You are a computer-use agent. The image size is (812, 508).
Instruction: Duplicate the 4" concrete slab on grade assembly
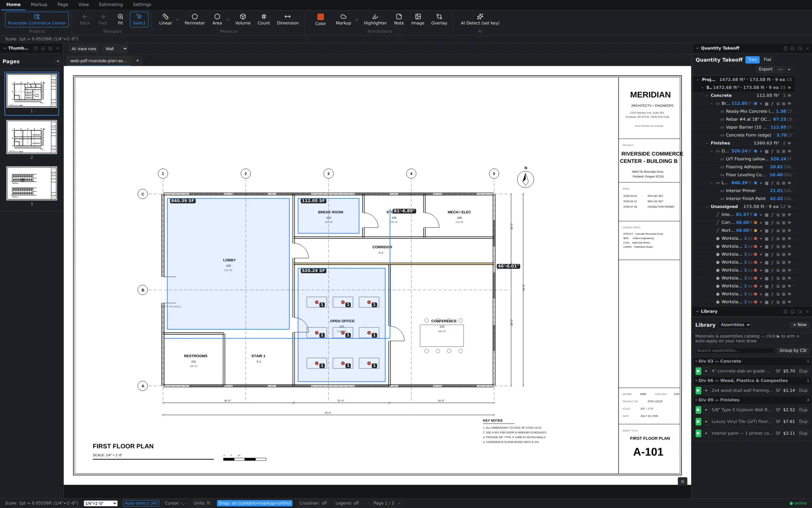[x=803, y=371]
